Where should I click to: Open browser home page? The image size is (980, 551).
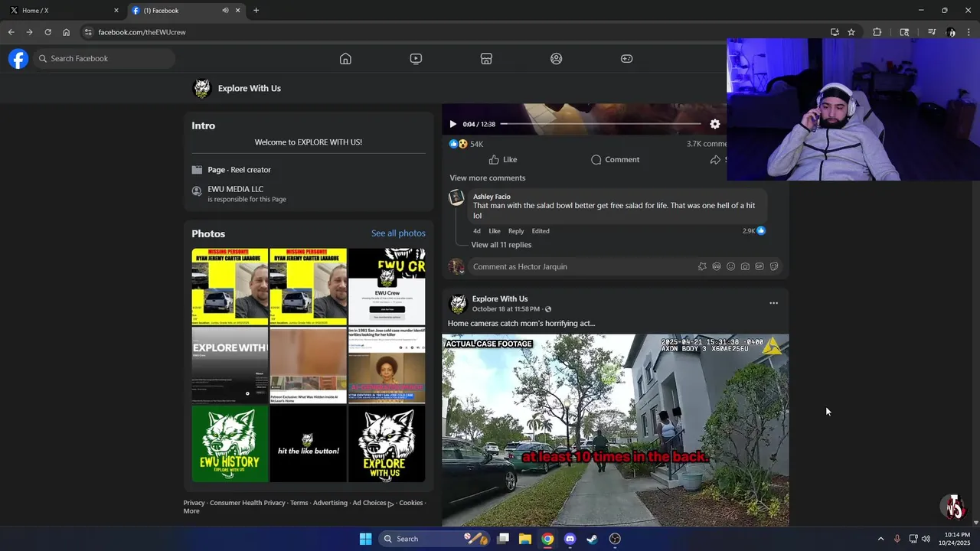pos(66,32)
